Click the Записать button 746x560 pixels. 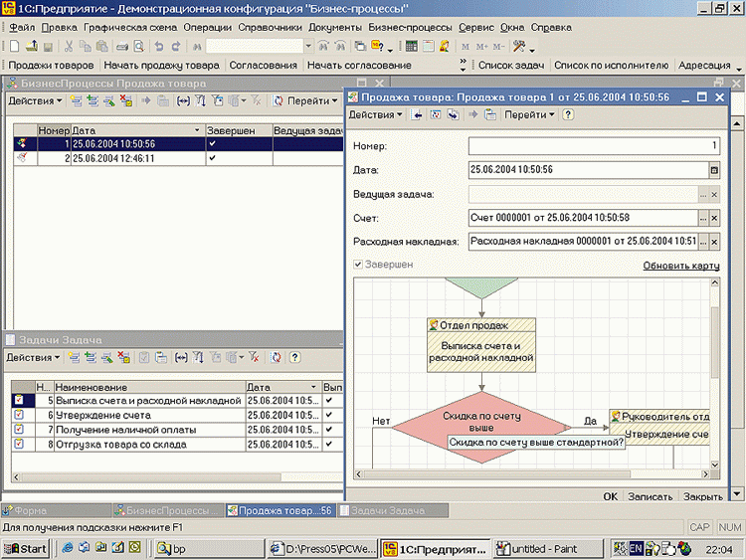pyautogui.click(x=650, y=496)
